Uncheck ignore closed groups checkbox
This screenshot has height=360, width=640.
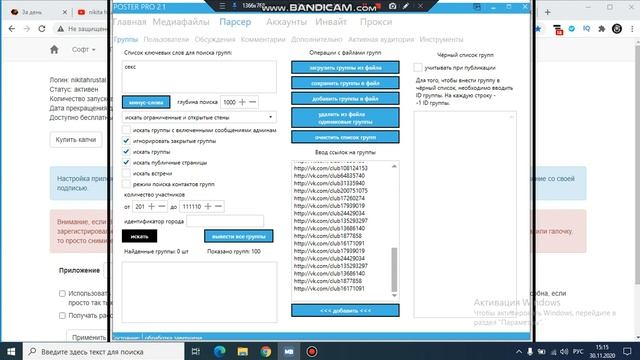coord(127,141)
